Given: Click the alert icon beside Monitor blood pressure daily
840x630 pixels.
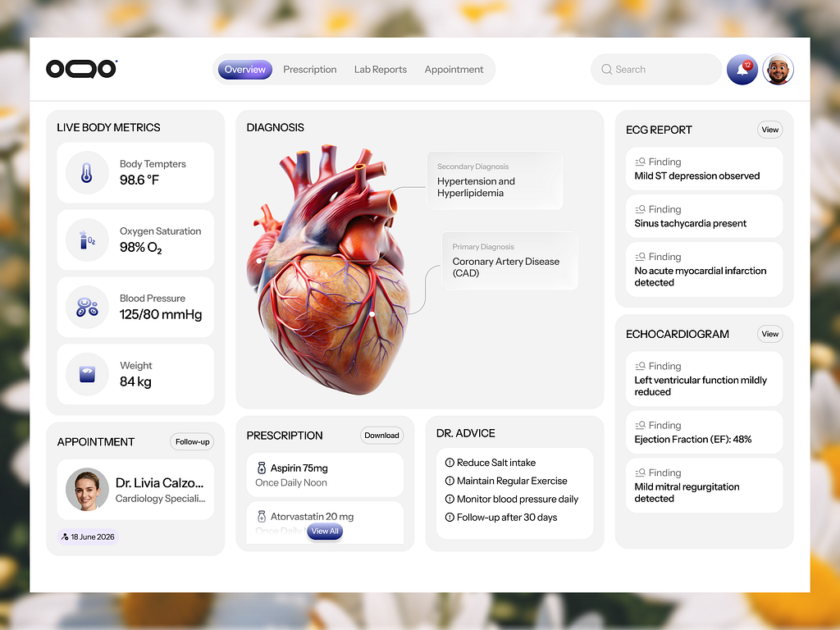Looking at the screenshot, I should (x=450, y=499).
